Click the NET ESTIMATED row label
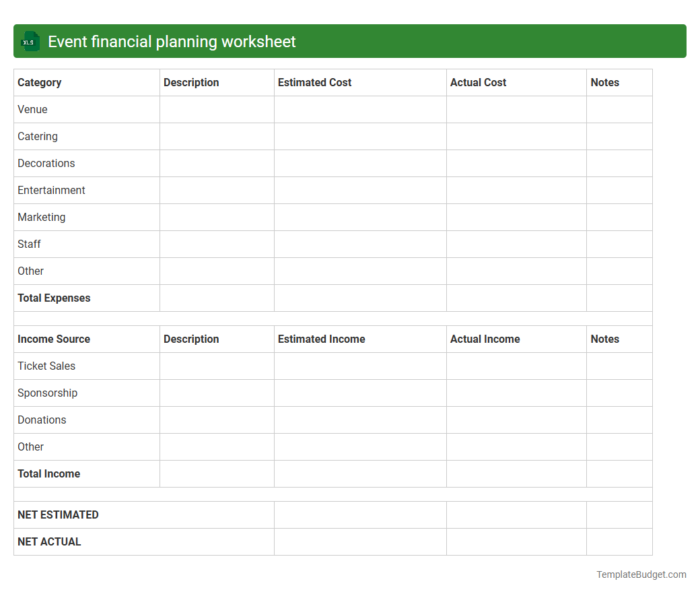Image resolution: width=700 pixels, height=594 pixels. tap(58, 515)
